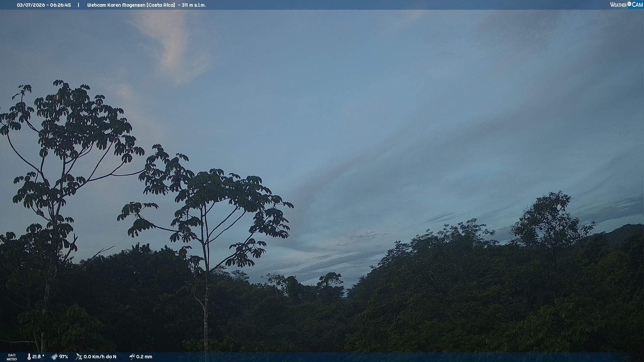Image resolution: width=644 pixels, height=362 pixels.
Task: Select the '97%' humidity value
Action: pos(64,357)
